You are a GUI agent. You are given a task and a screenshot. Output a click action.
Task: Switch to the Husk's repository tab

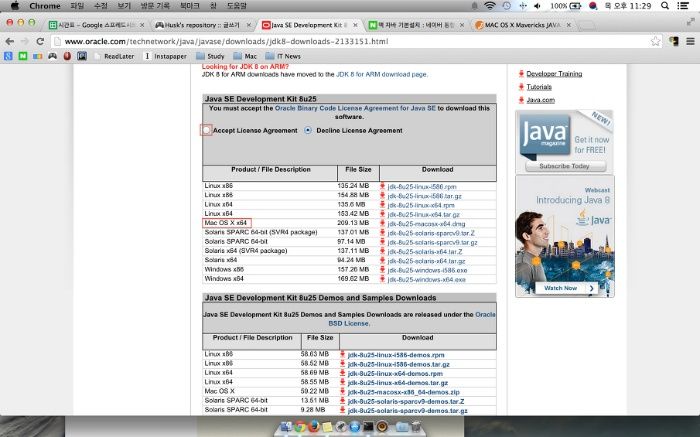(x=203, y=25)
